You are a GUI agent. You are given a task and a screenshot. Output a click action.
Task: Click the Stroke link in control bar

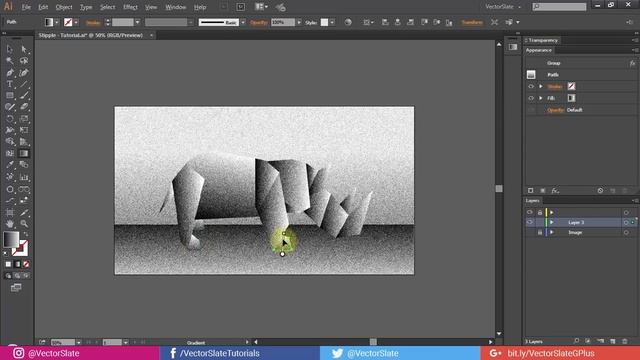coord(93,23)
